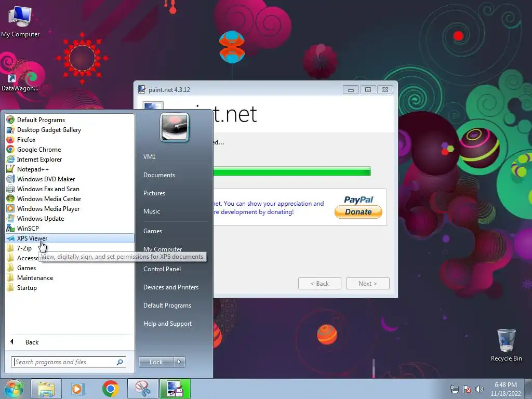Click the user account picture
The width and height of the screenshot is (532, 399).
175,127
